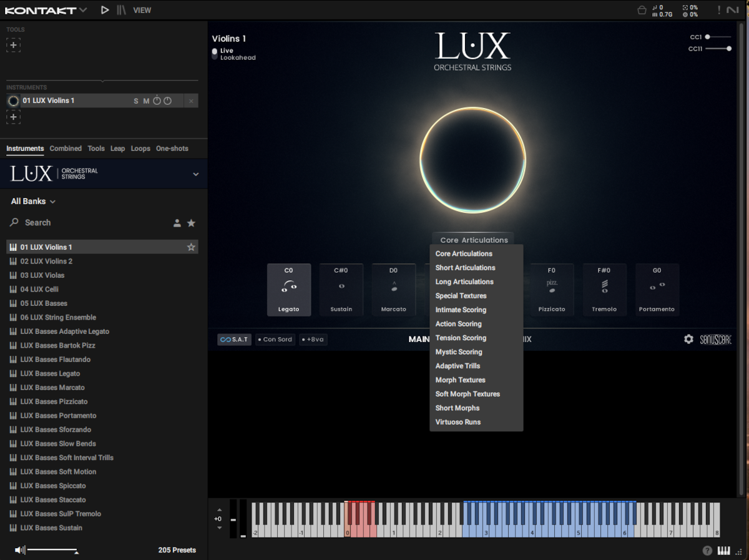749x560 pixels.
Task: Toggle the S.A.T button
Action: pyautogui.click(x=234, y=340)
